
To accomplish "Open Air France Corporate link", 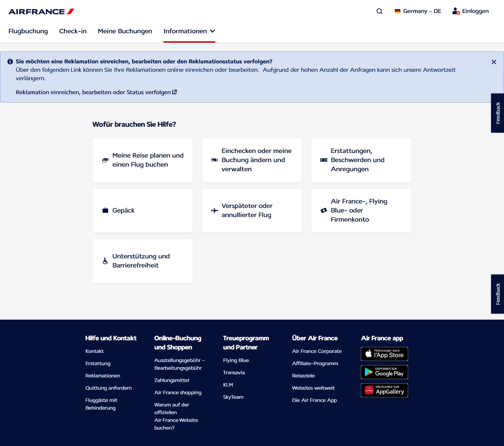I will [317, 351].
